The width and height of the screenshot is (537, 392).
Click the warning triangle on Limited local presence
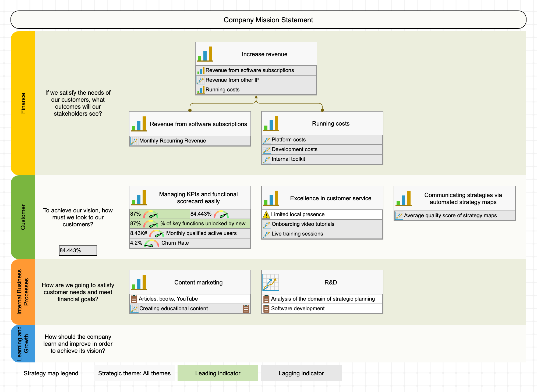(266, 214)
